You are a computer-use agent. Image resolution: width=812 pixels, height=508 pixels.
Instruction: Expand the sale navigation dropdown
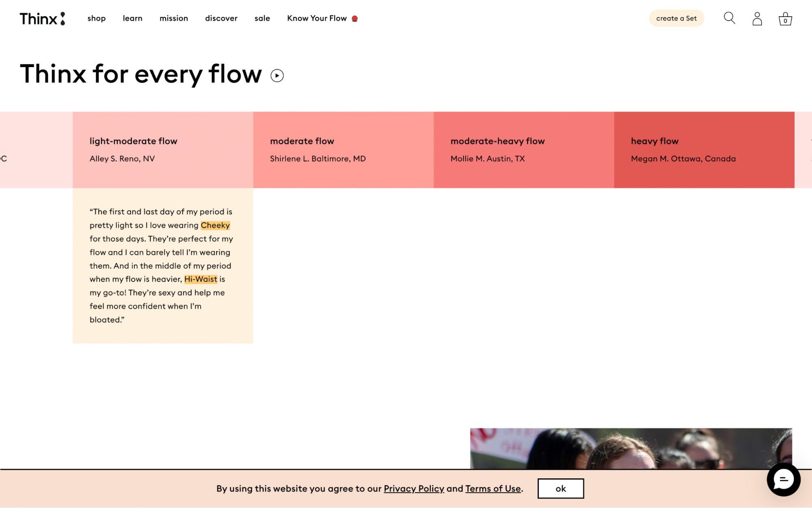coord(262,18)
